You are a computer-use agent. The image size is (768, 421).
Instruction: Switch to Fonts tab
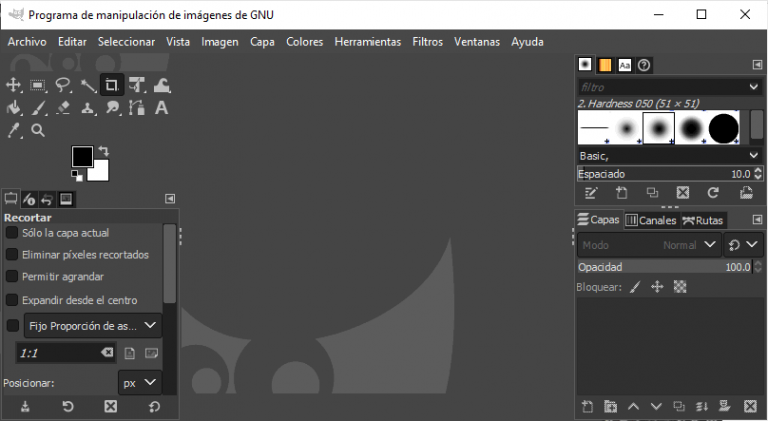(624, 65)
